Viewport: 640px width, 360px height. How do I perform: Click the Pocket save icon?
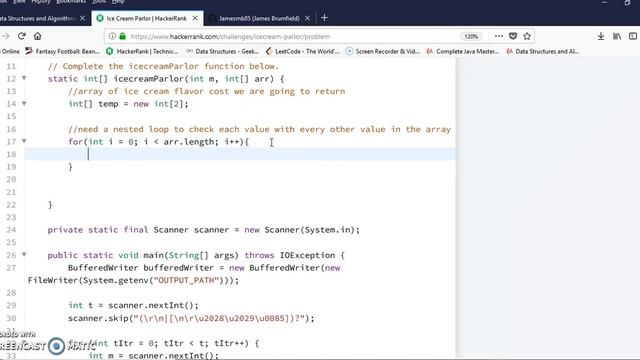[513, 36]
